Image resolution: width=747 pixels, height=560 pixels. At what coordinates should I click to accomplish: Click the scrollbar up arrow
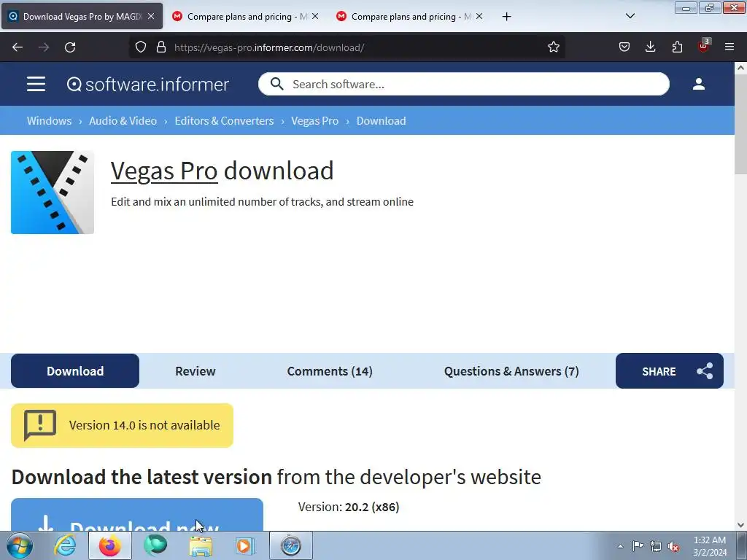point(740,68)
